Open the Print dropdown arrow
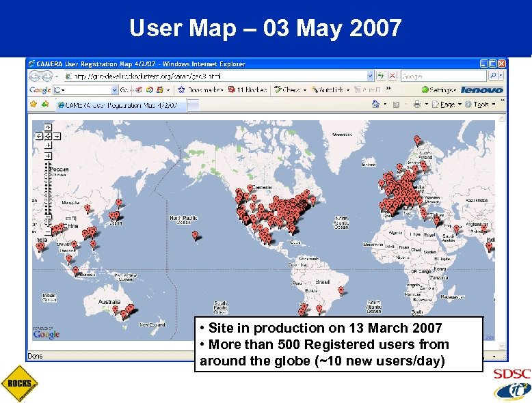The height and width of the screenshot is (403, 532). 427,105
